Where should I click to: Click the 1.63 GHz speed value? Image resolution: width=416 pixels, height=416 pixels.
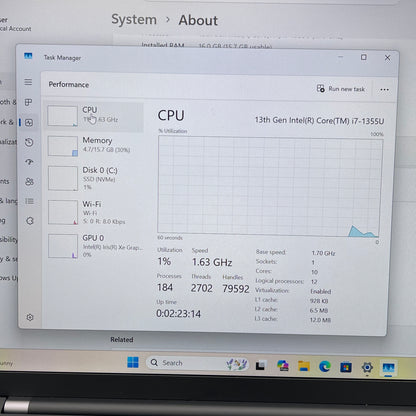click(212, 262)
